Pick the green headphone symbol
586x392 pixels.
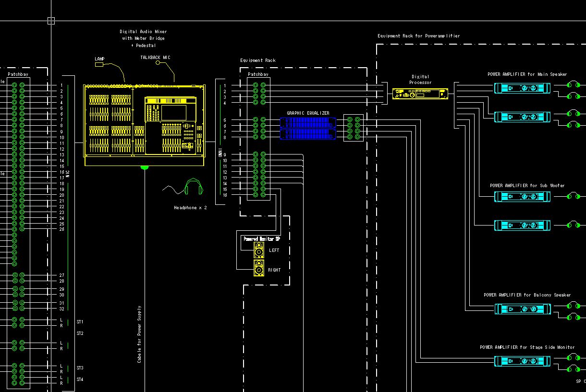[x=194, y=187]
